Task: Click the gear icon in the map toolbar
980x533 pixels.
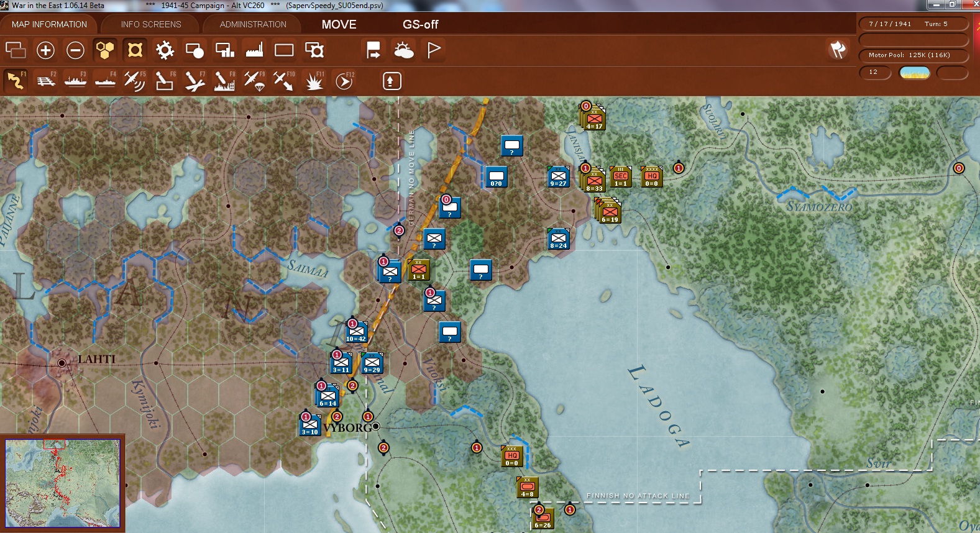Action: [165, 50]
